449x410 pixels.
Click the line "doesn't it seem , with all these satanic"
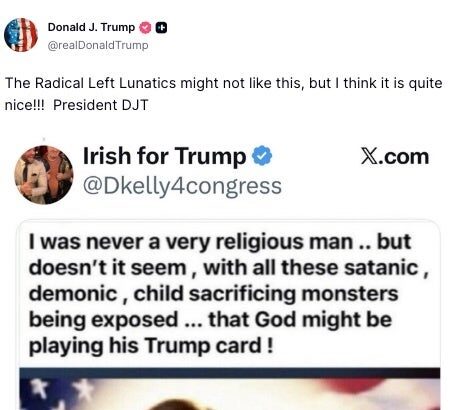[x=229, y=268]
